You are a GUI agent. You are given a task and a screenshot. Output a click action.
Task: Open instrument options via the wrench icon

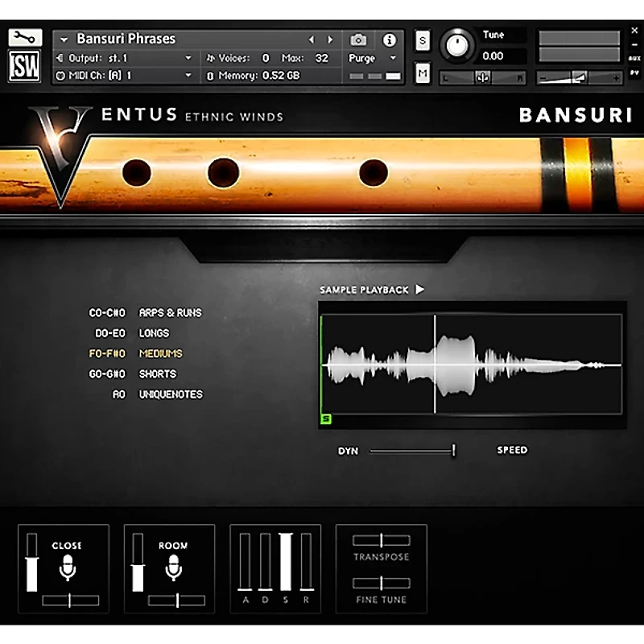pyautogui.click(x=24, y=37)
